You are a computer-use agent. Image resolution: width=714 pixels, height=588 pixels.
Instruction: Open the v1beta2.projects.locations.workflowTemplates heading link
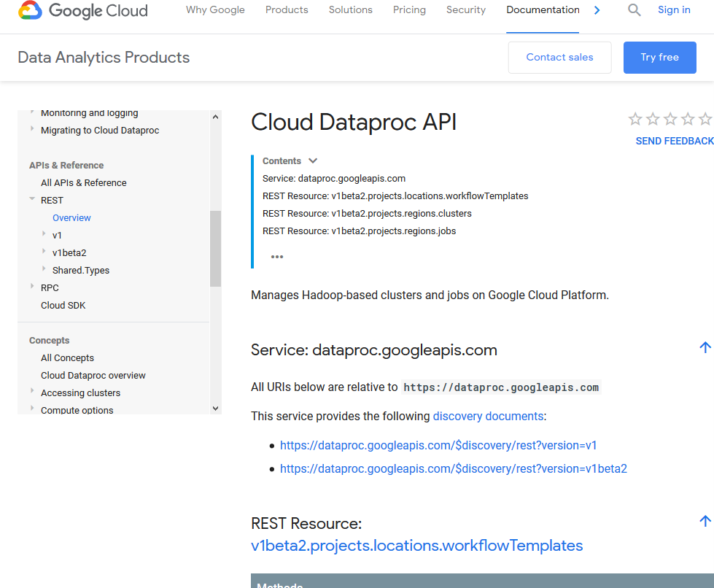[x=416, y=546]
